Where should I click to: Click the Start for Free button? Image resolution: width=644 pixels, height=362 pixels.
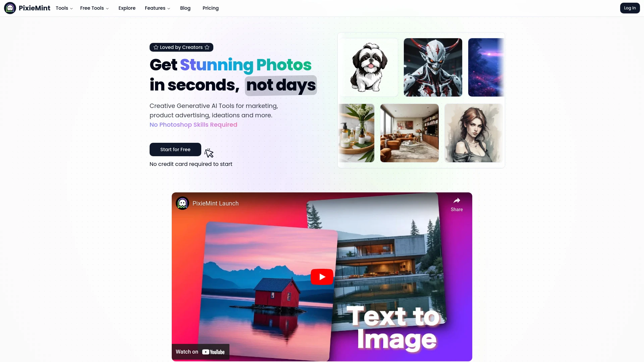[x=175, y=149]
